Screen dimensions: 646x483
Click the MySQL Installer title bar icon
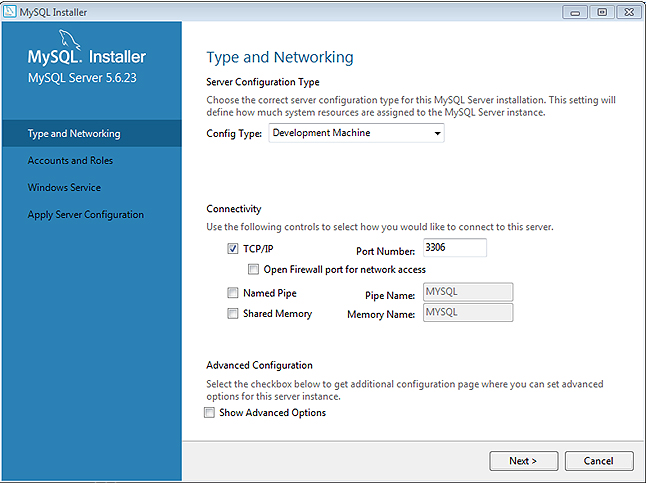click(x=10, y=11)
